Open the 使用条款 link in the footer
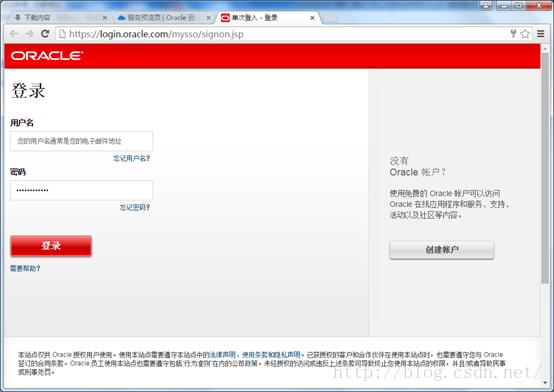Screen dimensions: 554x392 [x=255, y=355]
